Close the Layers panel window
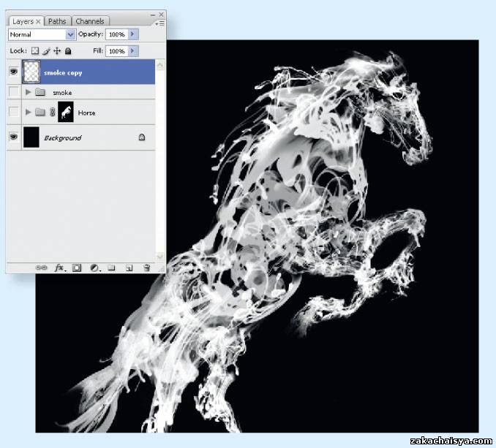 tap(162, 15)
